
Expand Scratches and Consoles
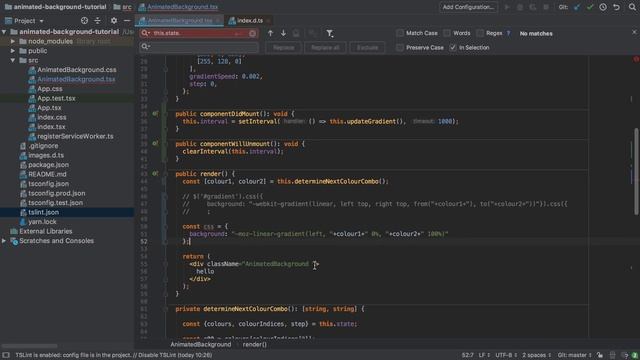(4, 241)
